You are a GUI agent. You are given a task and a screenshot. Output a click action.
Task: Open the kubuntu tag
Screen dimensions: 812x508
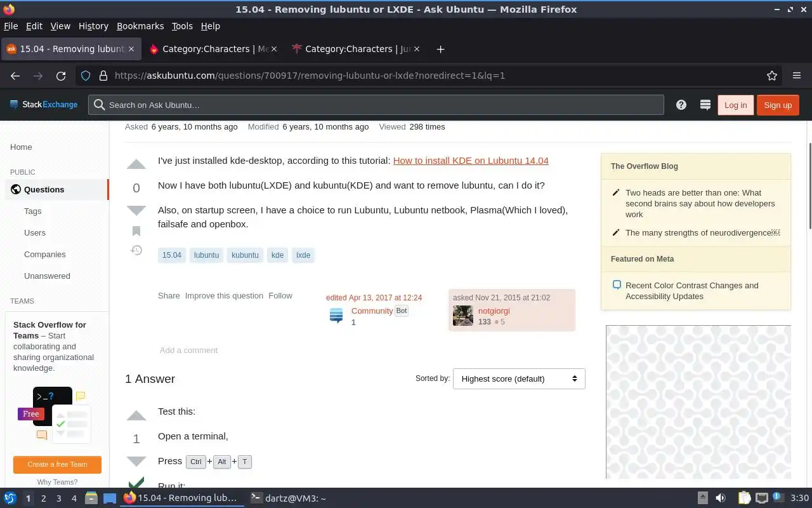coord(245,255)
